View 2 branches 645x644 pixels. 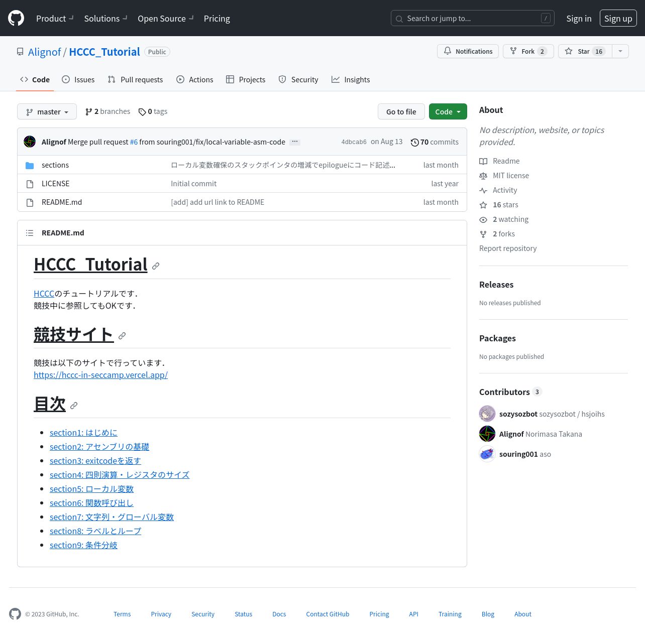point(107,111)
